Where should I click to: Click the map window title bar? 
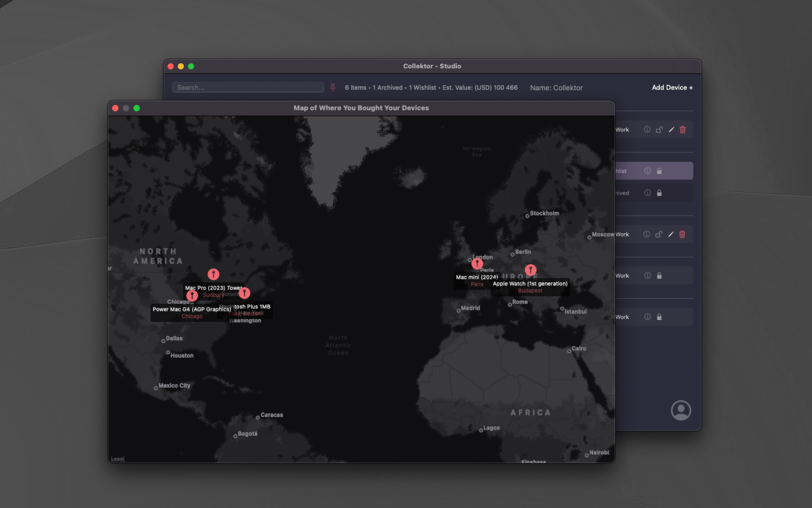361,108
